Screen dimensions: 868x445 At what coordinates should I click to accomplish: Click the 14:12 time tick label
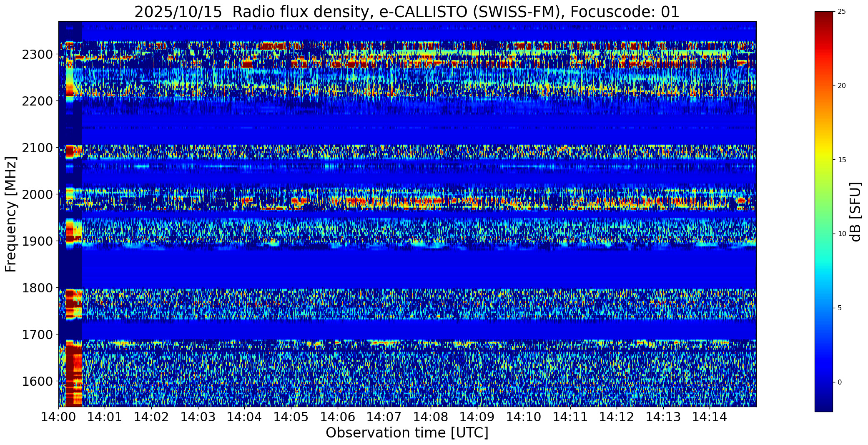coord(617,417)
